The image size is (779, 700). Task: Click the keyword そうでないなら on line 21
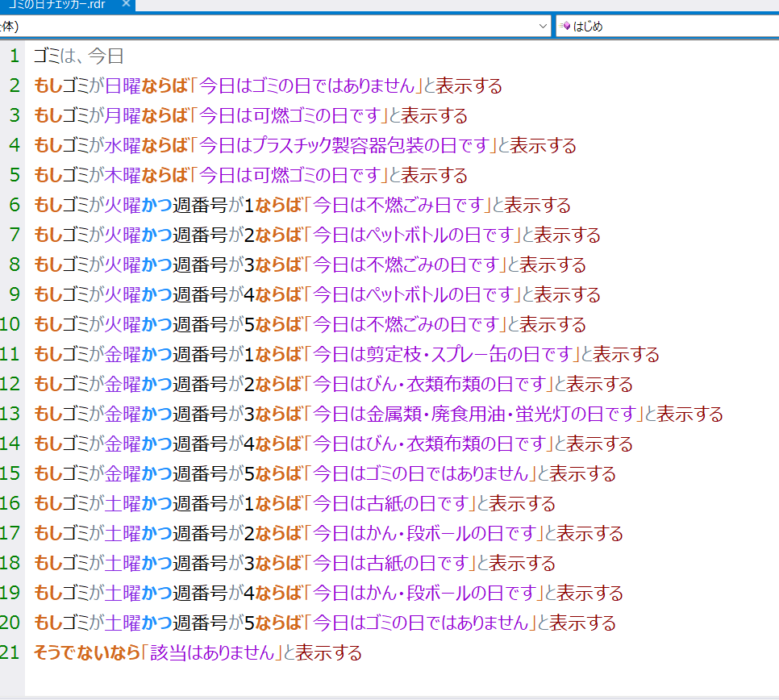(86, 652)
